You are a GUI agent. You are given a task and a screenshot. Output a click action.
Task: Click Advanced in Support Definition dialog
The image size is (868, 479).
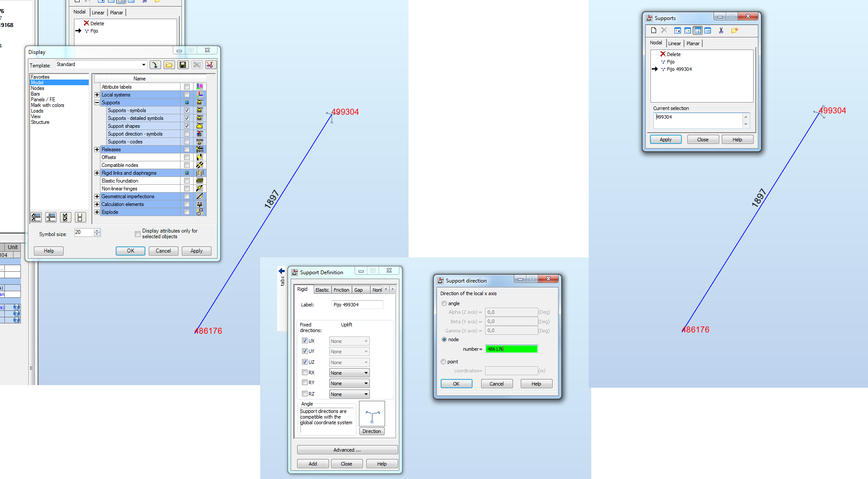click(x=347, y=449)
